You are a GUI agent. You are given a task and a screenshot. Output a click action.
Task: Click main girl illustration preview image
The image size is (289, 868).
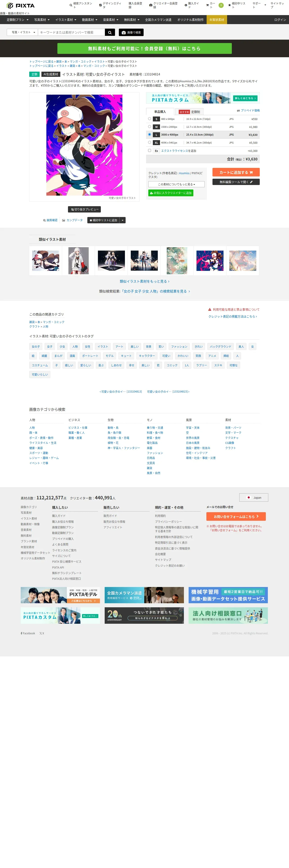pos(84,145)
